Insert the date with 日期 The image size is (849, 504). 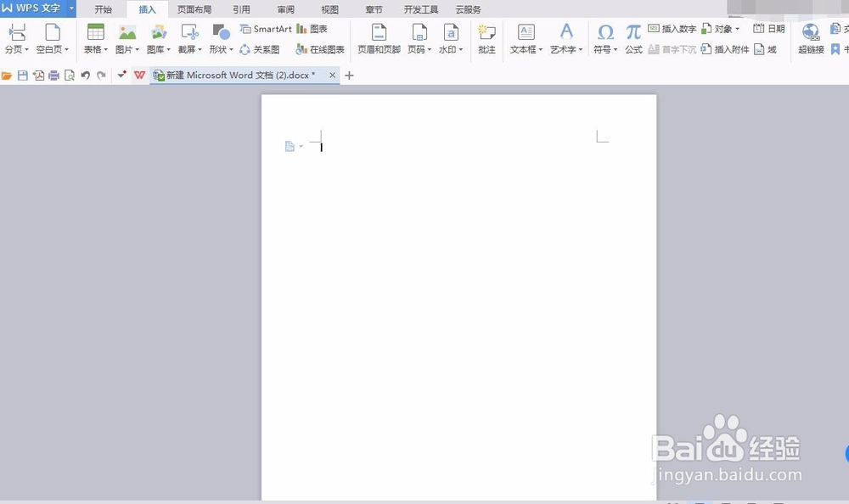pos(769,29)
